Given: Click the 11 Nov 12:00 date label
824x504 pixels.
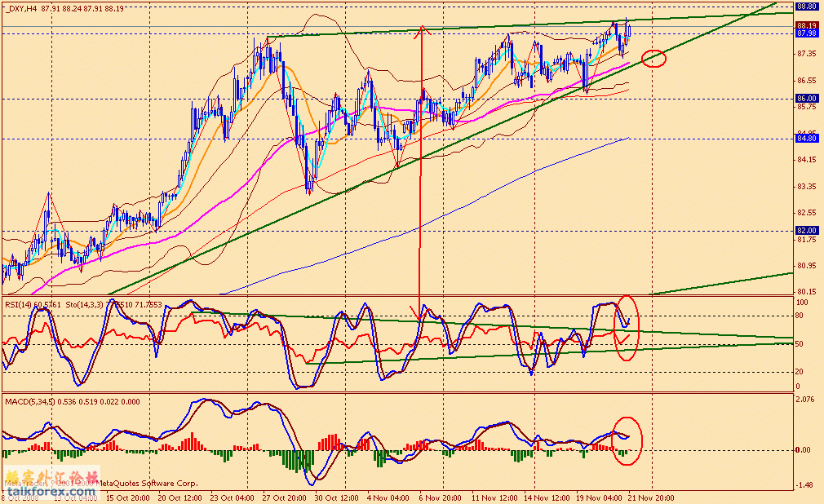Looking at the screenshot, I should coord(494,497).
